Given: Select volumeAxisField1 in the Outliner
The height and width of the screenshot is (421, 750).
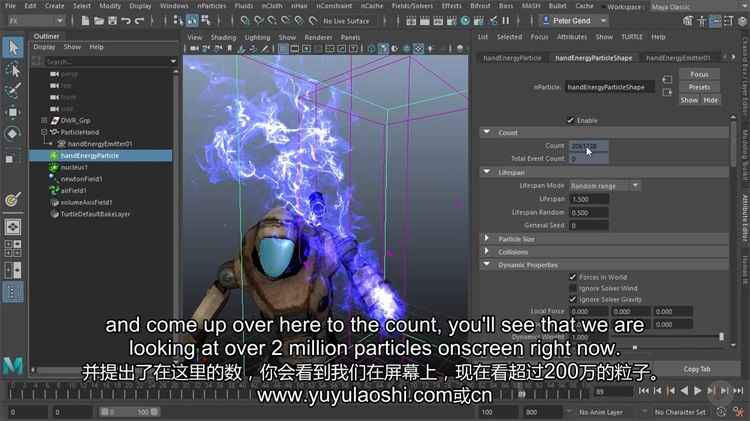Looking at the screenshot, I should 86,202.
